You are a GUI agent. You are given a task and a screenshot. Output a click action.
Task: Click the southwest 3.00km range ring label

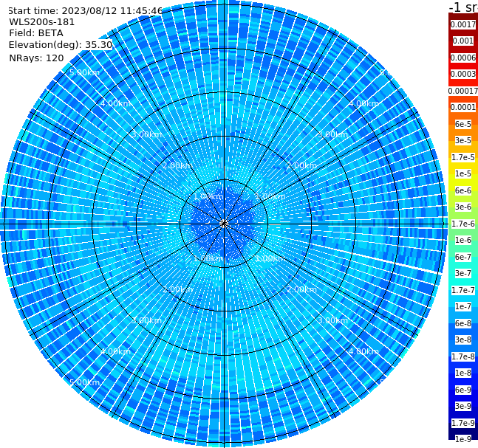tap(146, 320)
